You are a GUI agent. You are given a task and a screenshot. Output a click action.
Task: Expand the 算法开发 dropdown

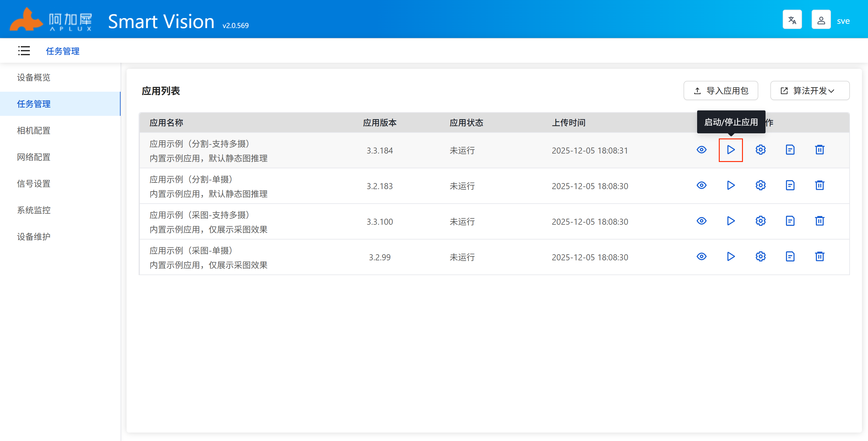tap(809, 91)
